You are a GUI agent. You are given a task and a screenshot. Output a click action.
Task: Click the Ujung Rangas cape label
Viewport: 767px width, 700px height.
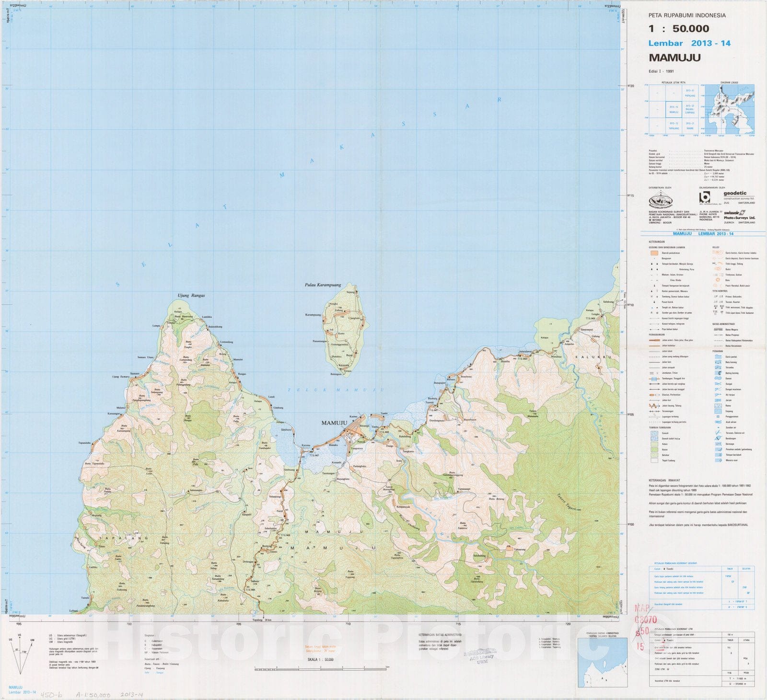191,296
